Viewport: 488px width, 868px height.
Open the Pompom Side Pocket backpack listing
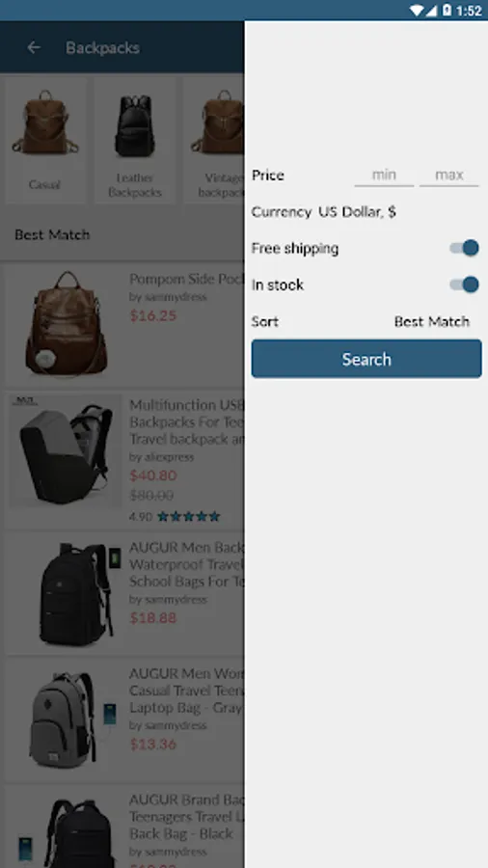coord(124,326)
